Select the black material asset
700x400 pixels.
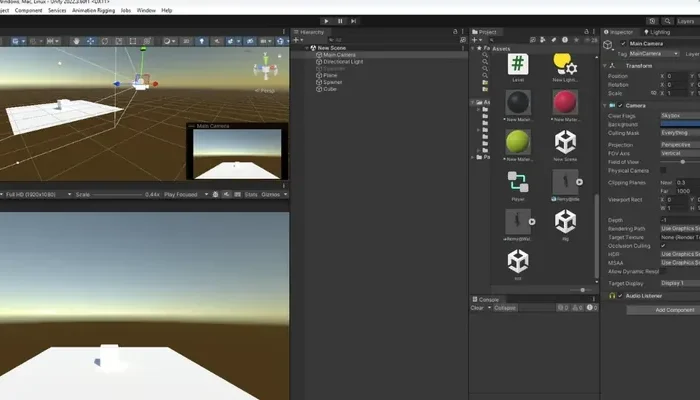518,106
